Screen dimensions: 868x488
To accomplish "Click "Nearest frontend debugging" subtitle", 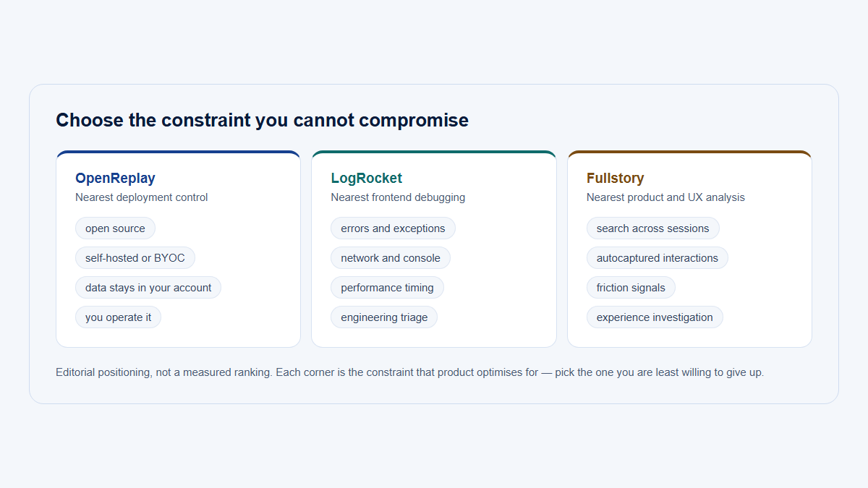I will pyautogui.click(x=398, y=197).
